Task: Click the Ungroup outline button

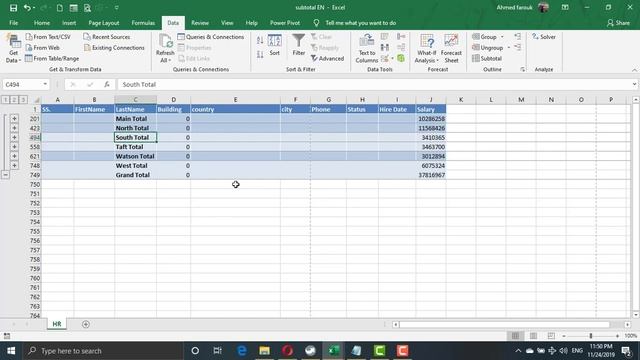Action: (x=487, y=48)
